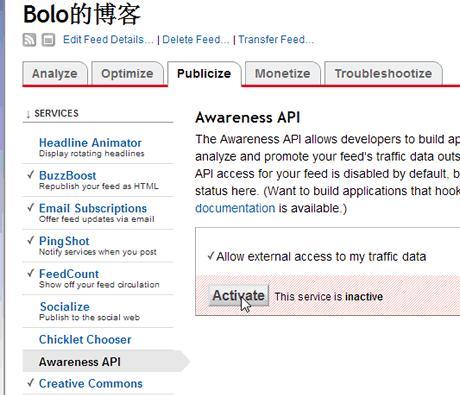
Task: Click the FeedCount checkmark icon
Action: [31, 273]
